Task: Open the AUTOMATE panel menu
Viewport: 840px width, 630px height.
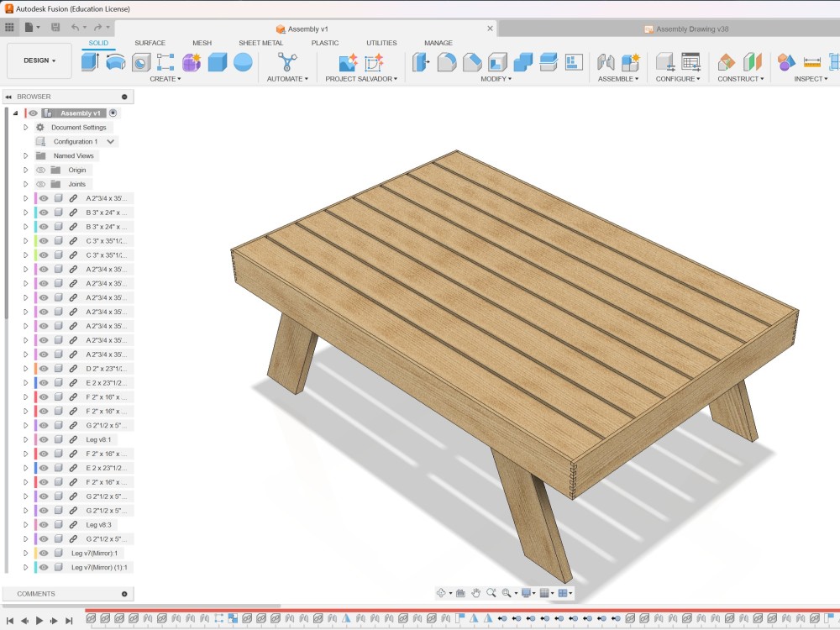Action: point(287,79)
